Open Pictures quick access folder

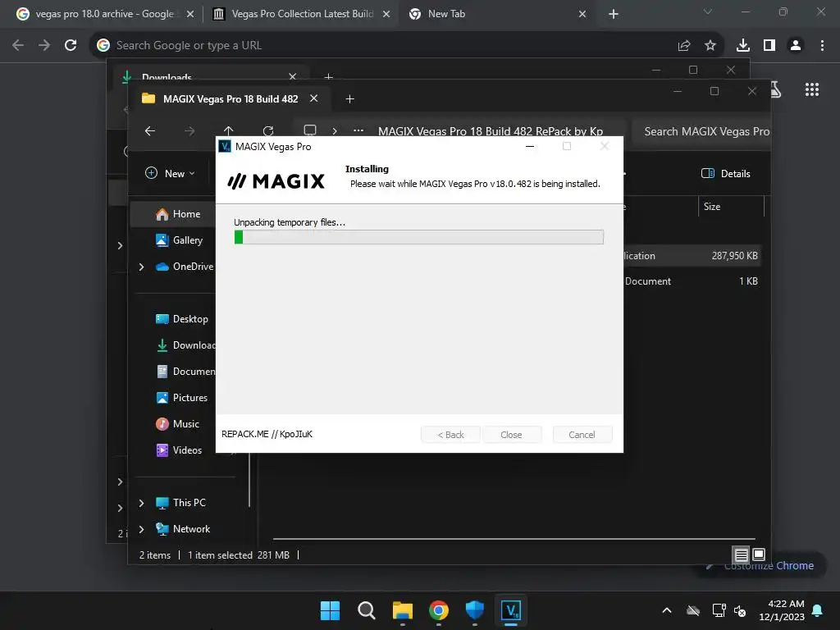click(x=181, y=398)
